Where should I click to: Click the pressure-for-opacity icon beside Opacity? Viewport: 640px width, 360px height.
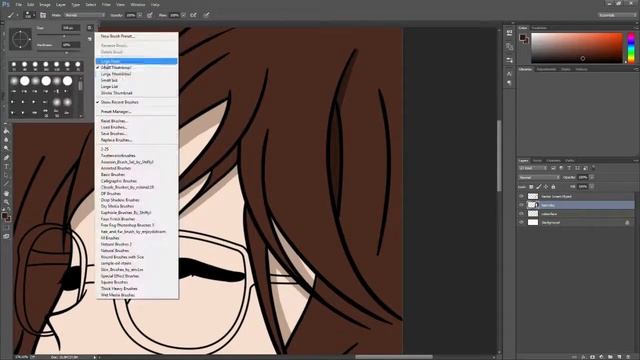[x=150, y=15]
